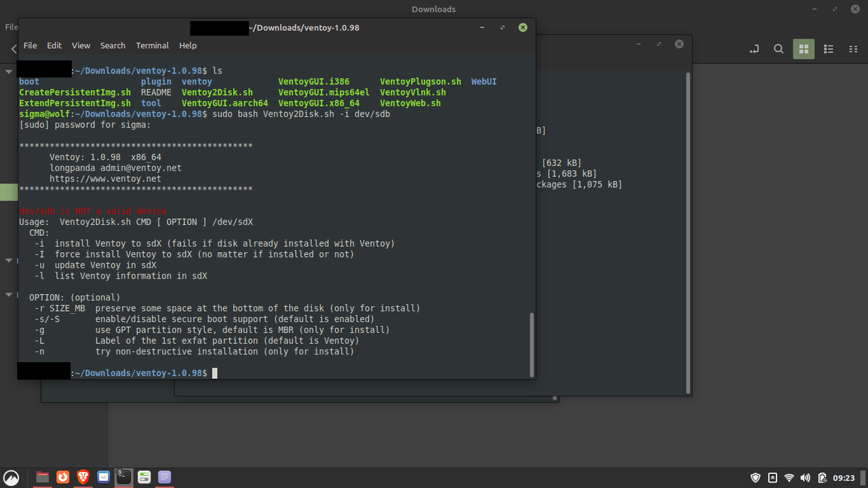
Task: Open search in Downloads file manager
Action: pyautogui.click(x=778, y=49)
